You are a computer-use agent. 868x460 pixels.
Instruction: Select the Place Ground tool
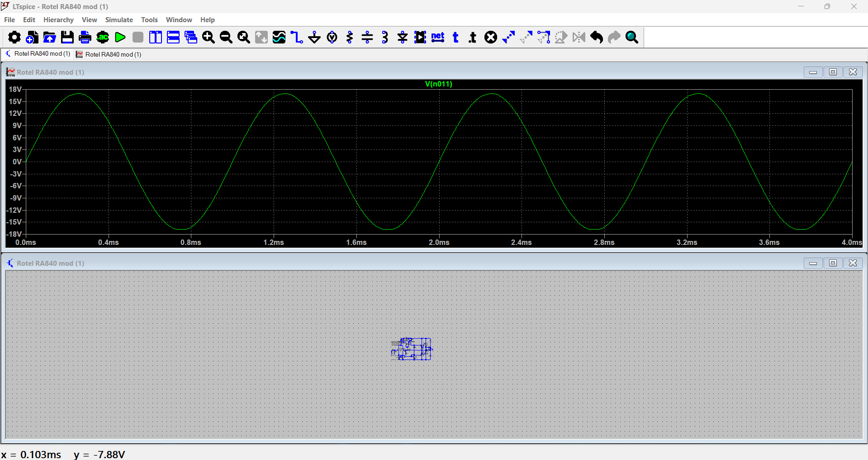(x=314, y=37)
